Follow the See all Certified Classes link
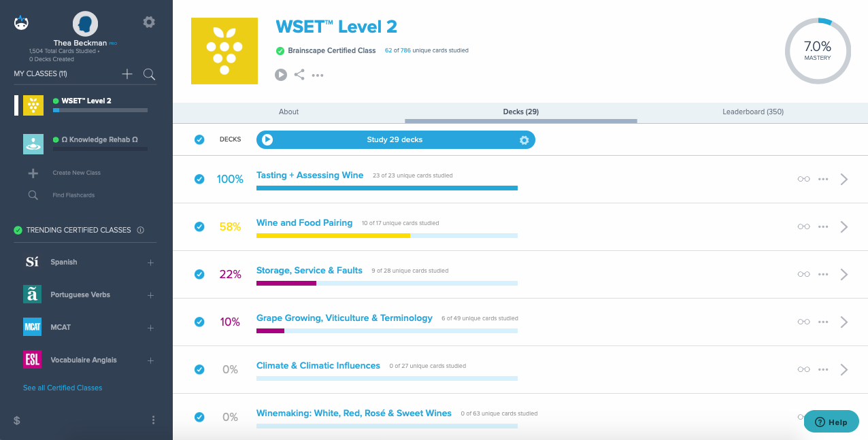The width and height of the screenshot is (868, 440). coord(62,388)
